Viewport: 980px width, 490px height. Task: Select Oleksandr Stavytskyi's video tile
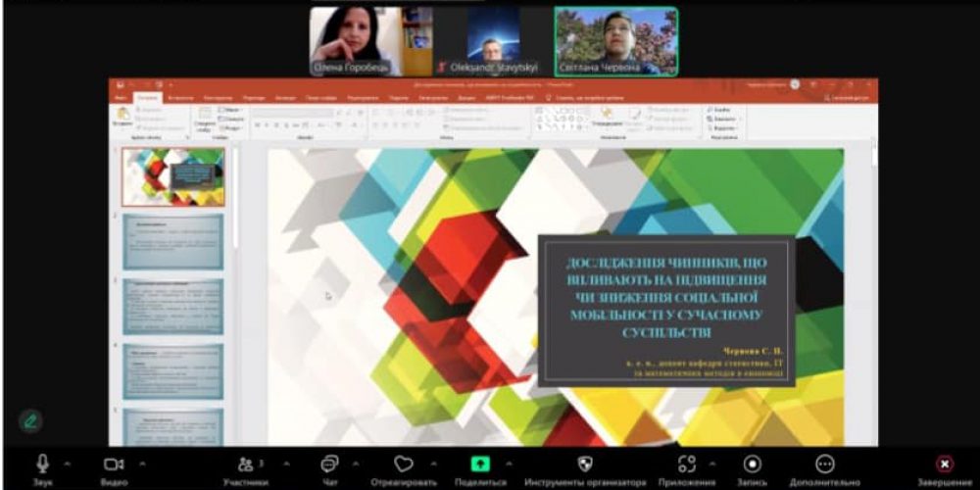[x=493, y=41]
